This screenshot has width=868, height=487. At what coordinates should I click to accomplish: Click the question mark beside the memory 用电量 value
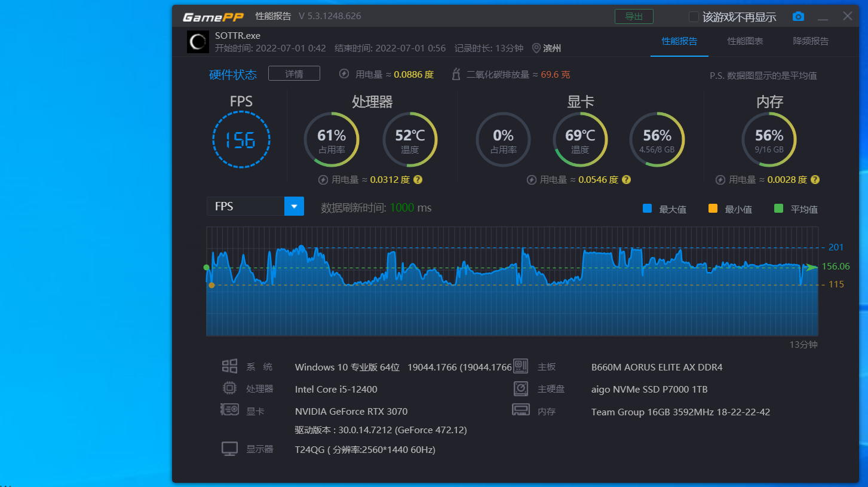[x=815, y=179]
